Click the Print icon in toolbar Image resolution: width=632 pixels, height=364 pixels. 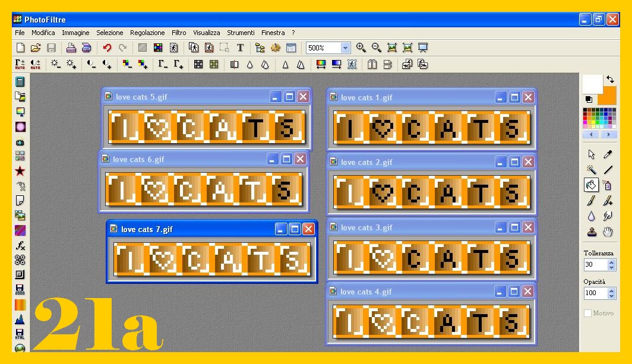[71, 48]
